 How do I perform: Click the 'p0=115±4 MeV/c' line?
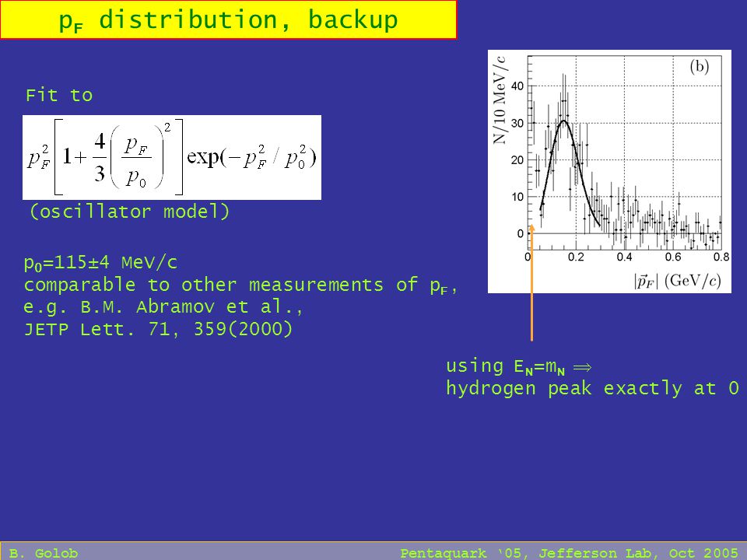100,263
